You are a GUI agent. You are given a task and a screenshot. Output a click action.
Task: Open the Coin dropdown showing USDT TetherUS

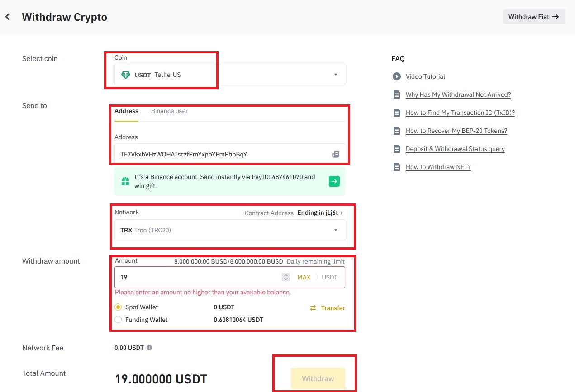tap(230, 75)
